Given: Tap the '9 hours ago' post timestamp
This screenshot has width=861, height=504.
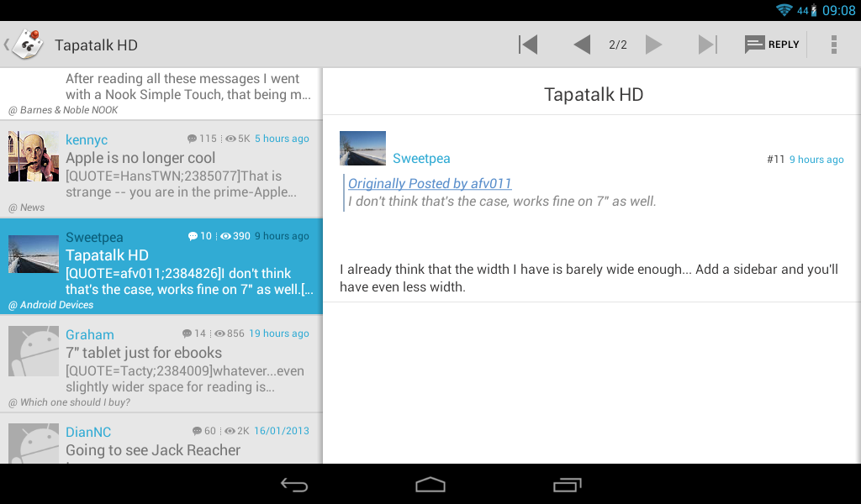Looking at the screenshot, I should coord(816,160).
